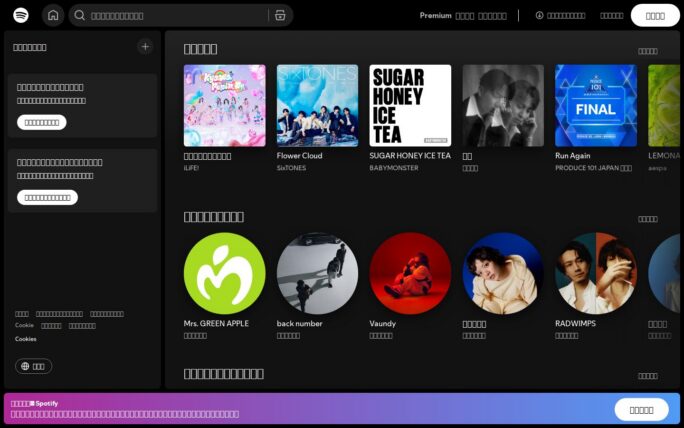Click the search magnifier icon
This screenshot has height=428, width=684.
(x=79, y=15)
